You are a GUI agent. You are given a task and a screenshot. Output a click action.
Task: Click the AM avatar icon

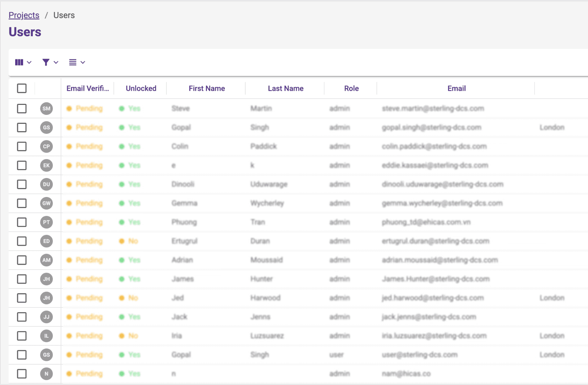click(x=47, y=260)
